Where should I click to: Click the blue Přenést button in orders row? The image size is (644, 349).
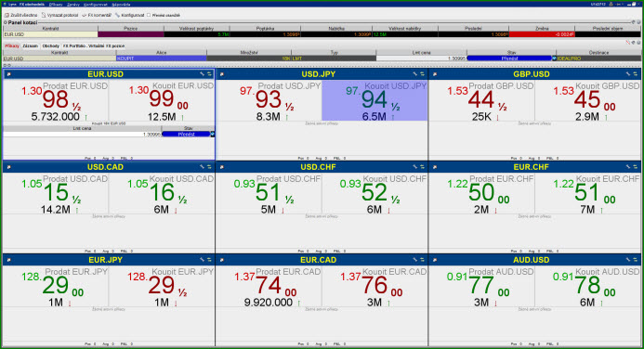[x=509, y=58]
